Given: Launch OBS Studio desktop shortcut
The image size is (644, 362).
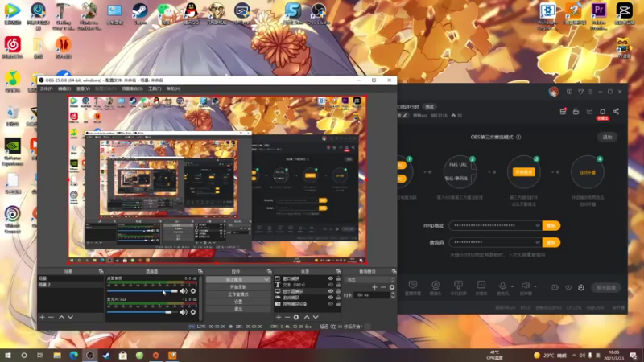Looking at the screenshot, I should click(x=318, y=14).
